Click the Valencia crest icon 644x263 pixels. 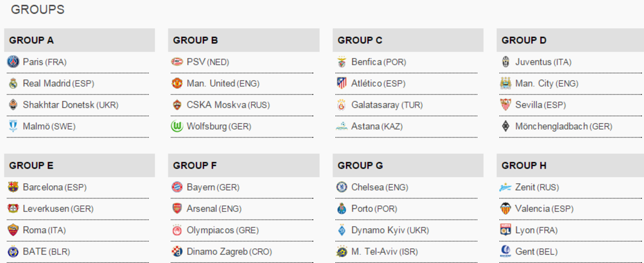coord(506,209)
